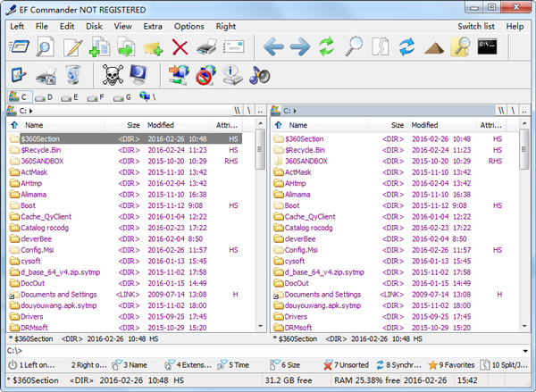Click the skull and crossbones icon
Image resolution: width=536 pixels, height=392 pixels.
click(113, 75)
